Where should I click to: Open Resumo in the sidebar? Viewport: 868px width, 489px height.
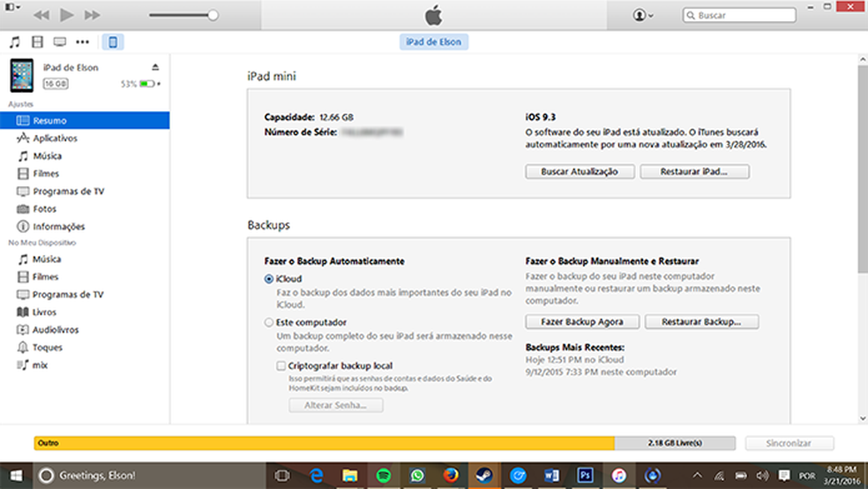(x=85, y=120)
